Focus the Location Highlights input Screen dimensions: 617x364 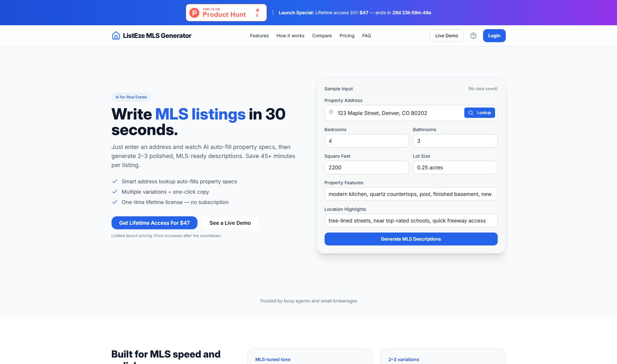click(411, 221)
